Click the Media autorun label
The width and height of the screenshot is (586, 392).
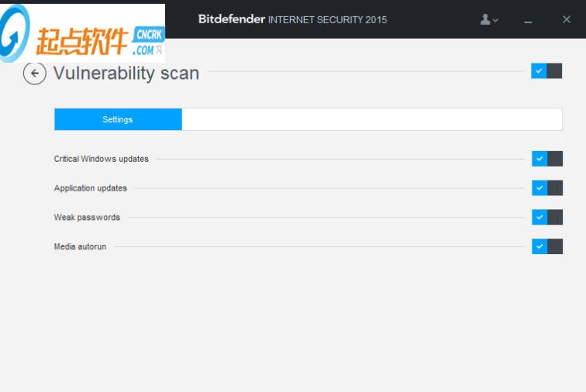pos(80,246)
